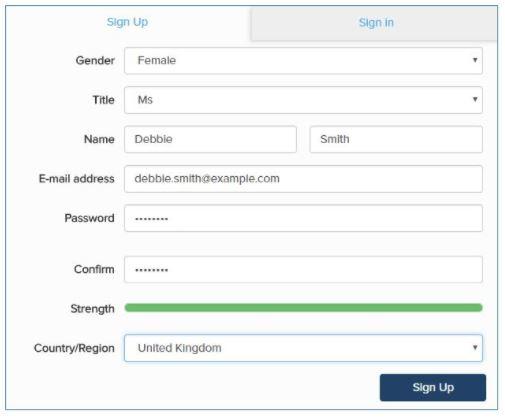Click the Strength label text
The image size is (505, 419).
coord(92,309)
